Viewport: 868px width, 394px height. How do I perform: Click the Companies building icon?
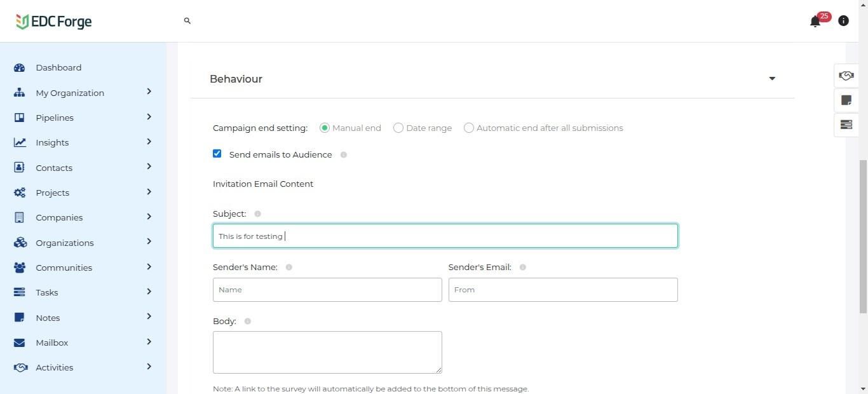pos(20,217)
